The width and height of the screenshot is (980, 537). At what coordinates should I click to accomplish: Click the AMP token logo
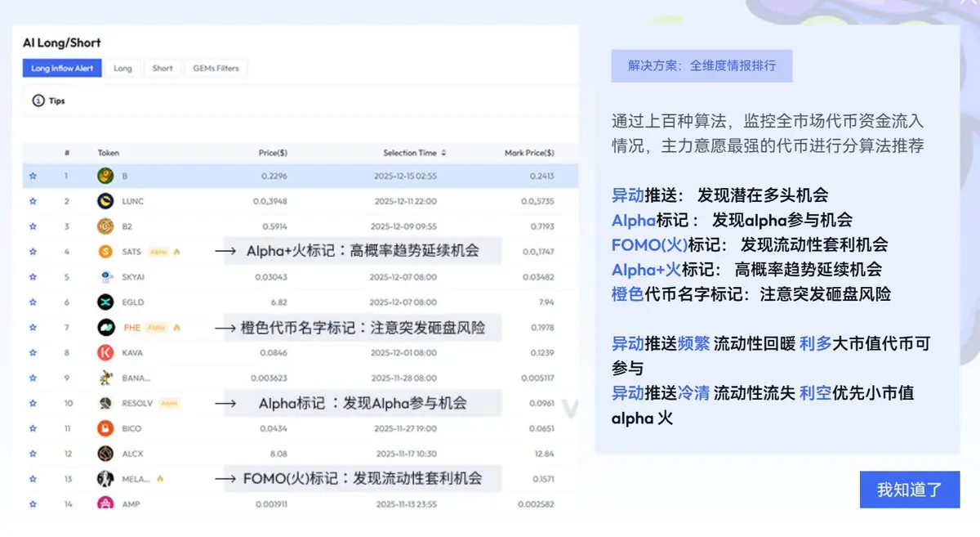pyautogui.click(x=105, y=504)
